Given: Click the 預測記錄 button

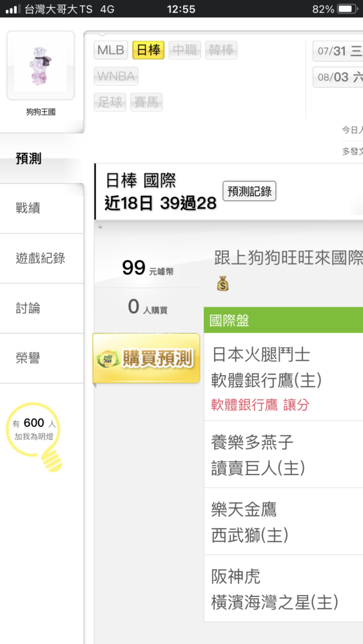Looking at the screenshot, I should click(x=250, y=191).
